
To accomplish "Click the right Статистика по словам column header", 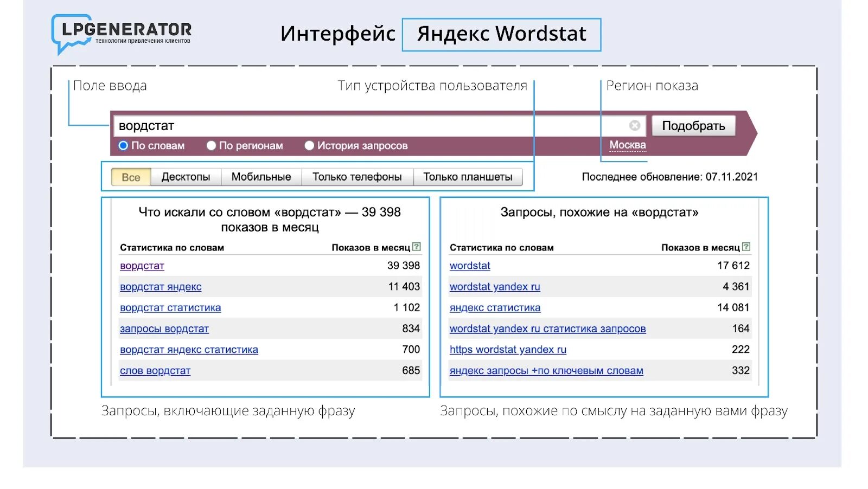I will pos(502,248).
